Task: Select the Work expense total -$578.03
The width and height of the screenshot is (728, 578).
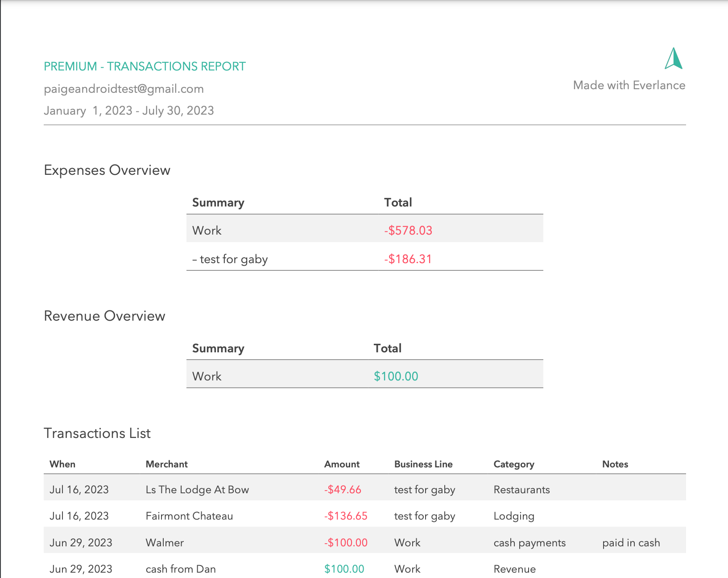Action: coord(408,231)
